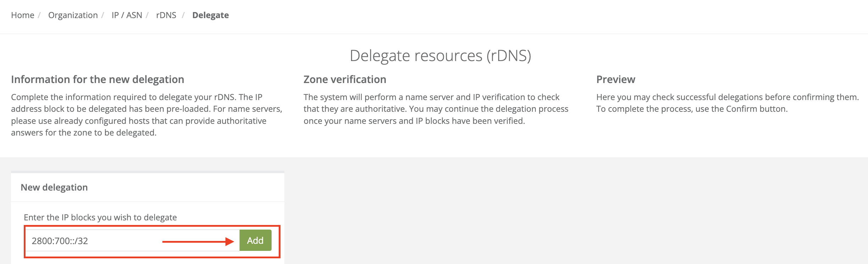Click the red arrow pointing to Add
Viewport: 868px width, 264px height.
tap(198, 242)
